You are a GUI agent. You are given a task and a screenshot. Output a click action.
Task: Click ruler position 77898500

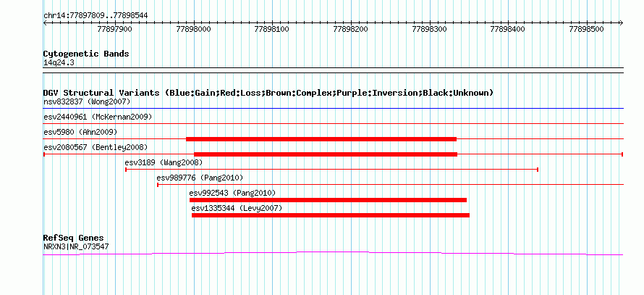click(587, 29)
